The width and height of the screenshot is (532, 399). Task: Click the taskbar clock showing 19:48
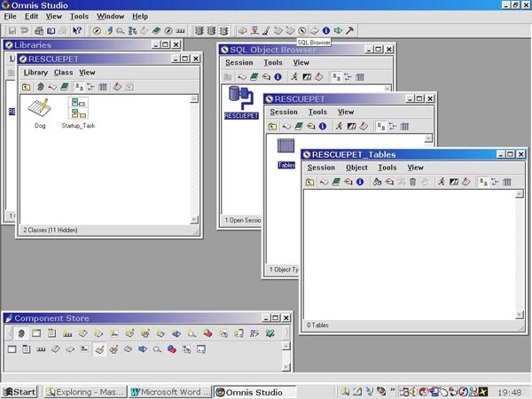pyautogui.click(x=509, y=392)
